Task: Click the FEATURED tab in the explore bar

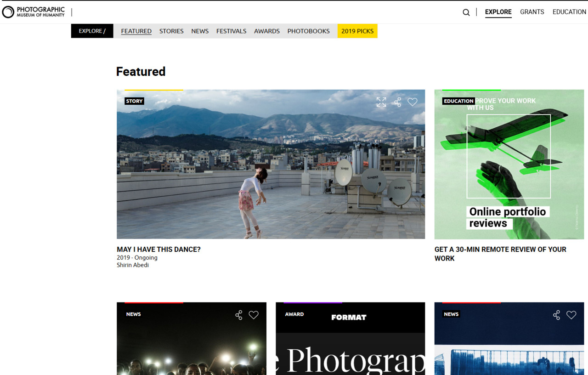Action: click(x=136, y=31)
